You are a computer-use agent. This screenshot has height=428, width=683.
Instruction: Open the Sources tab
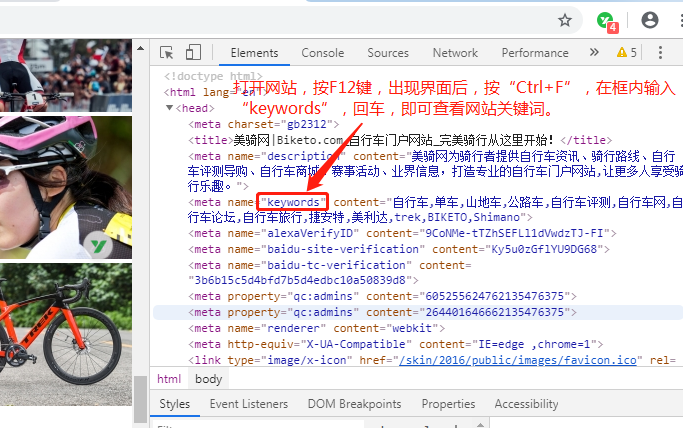pos(388,53)
